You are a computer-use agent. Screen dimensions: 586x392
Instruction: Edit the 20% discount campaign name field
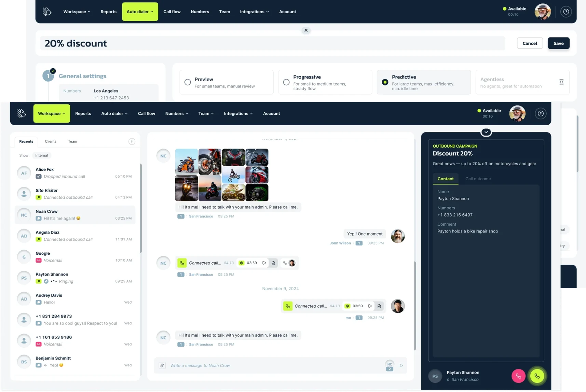272,43
